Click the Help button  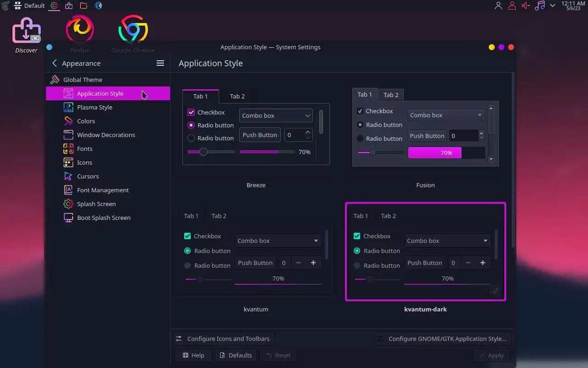tap(193, 355)
